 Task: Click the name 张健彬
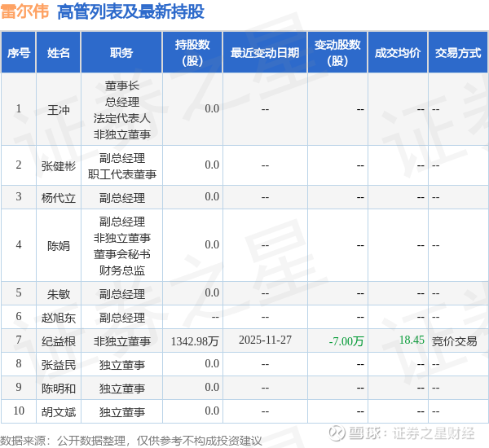[59, 166]
